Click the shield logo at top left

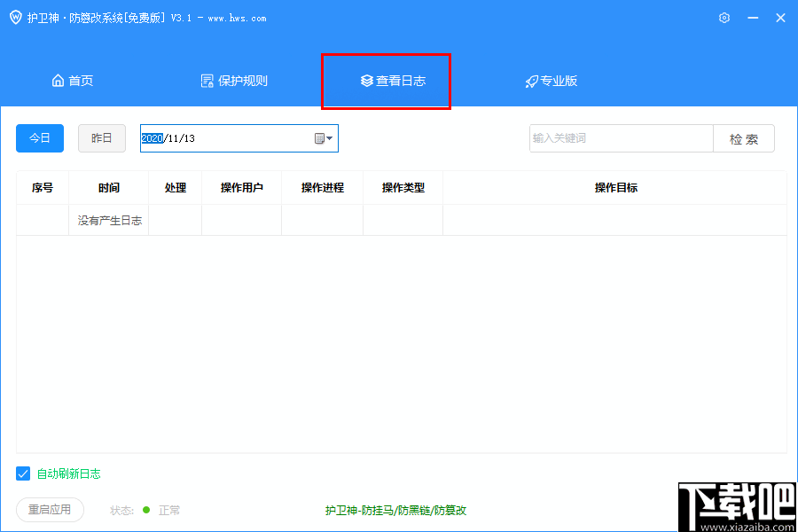[x=15, y=17]
